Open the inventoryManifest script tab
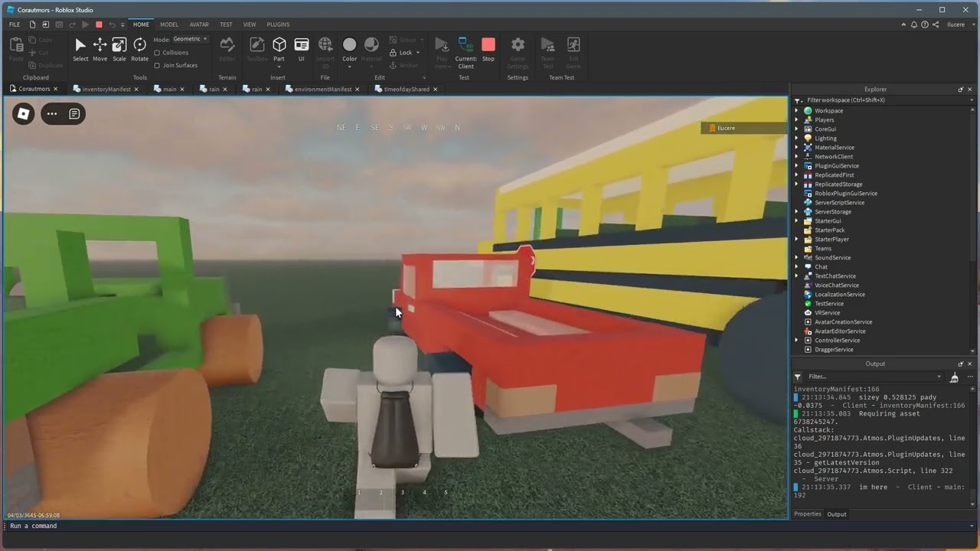Screen dimensions: 980x551 click(106, 90)
